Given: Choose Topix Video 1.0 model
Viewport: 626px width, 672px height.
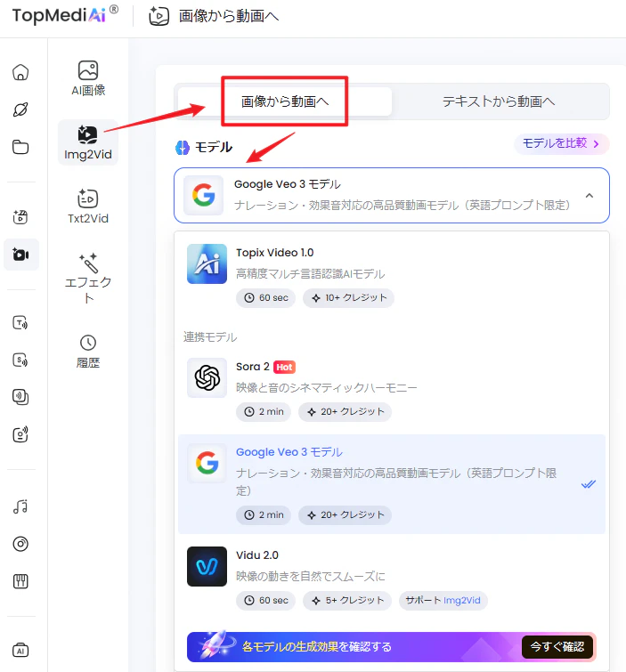Looking at the screenshot, I should point(392,276).
